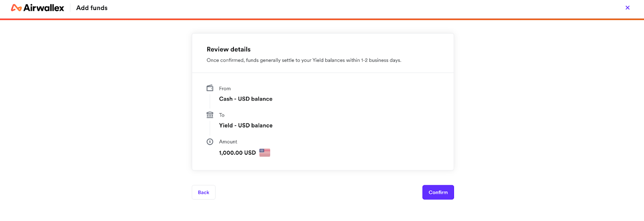This screenshot has width=644, height=221.
Task: Click the dollar coin Amount icon
Action: tap(210, 141)
